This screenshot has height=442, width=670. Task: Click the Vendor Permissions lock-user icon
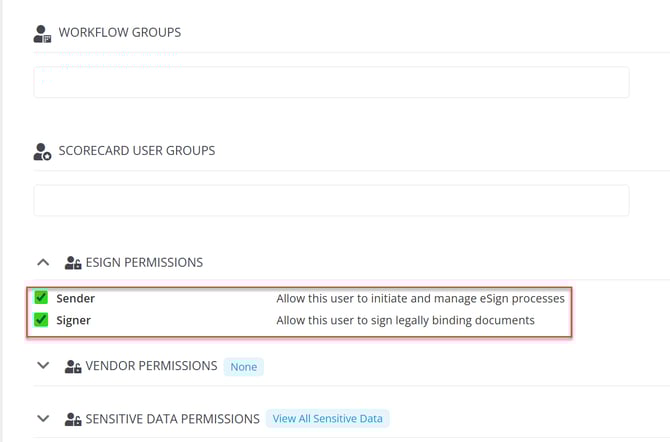73,367
